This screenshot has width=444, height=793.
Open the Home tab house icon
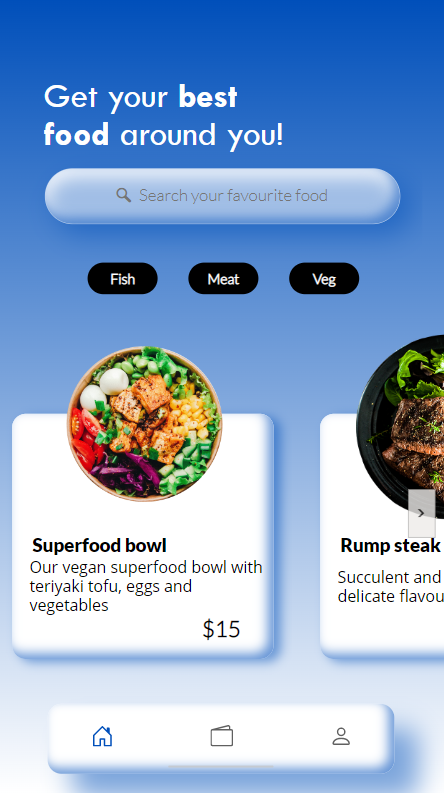click(x=102, y=736)
